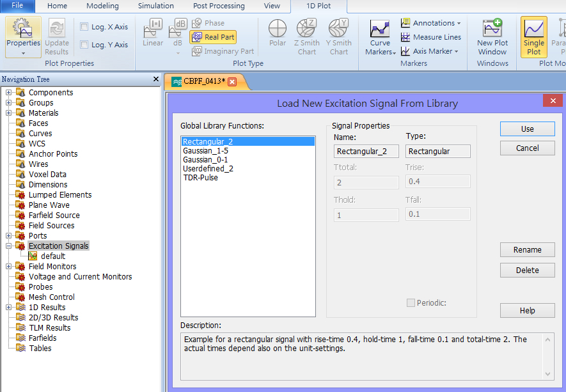
Task: Collapse the Excitation Signals node
Action: (x=9, y=246)
